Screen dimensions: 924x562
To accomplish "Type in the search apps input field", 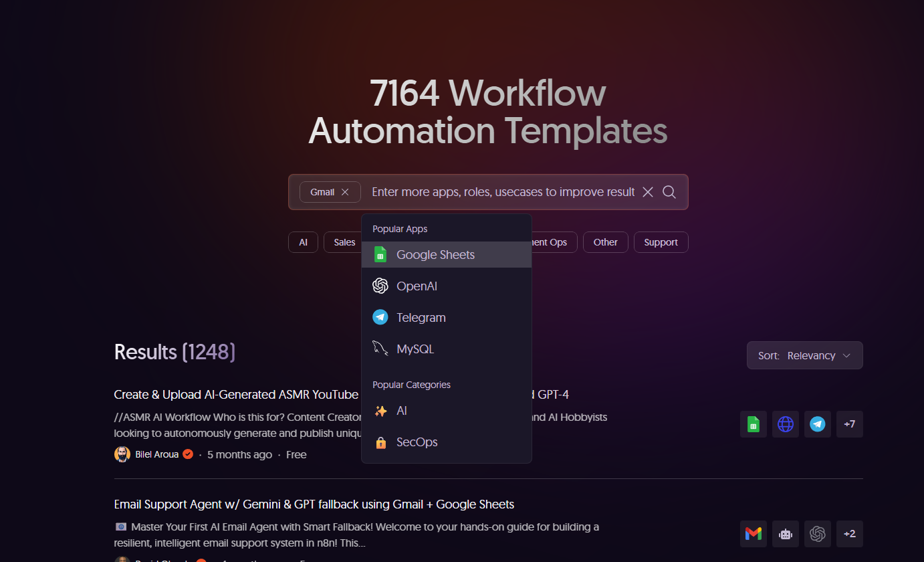I will click(501, 192).
